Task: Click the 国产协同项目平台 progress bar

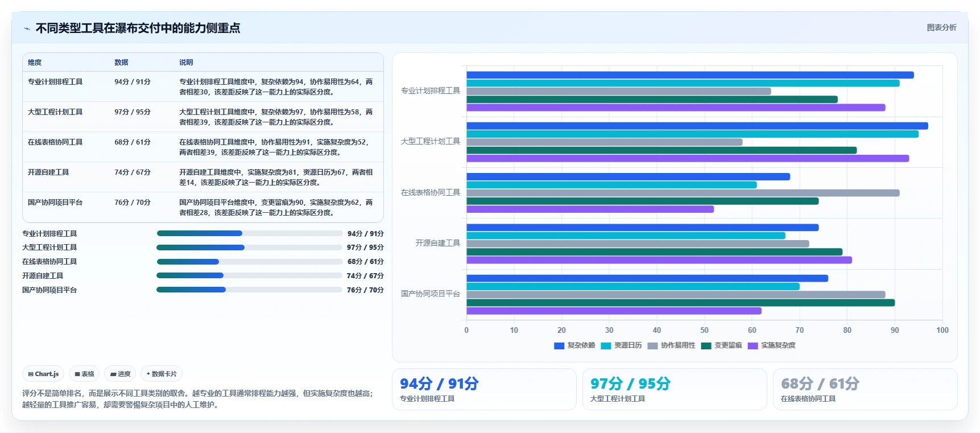Action: click(250, 290)
